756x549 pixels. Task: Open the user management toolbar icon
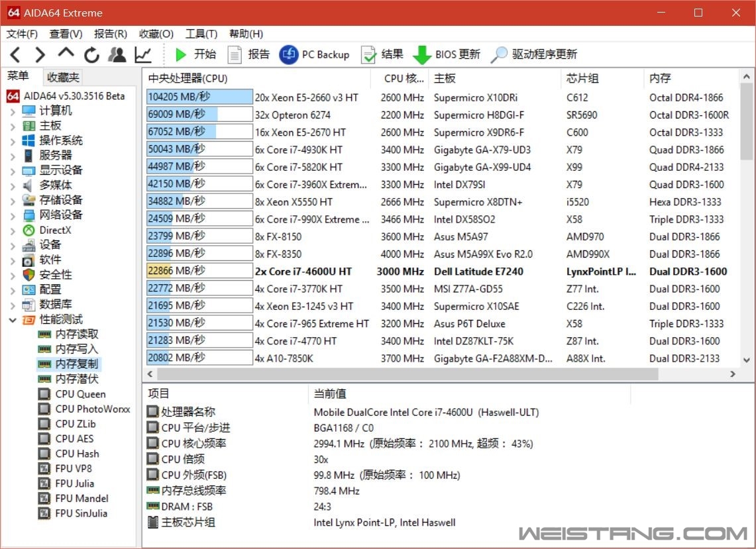coord(117,54)
